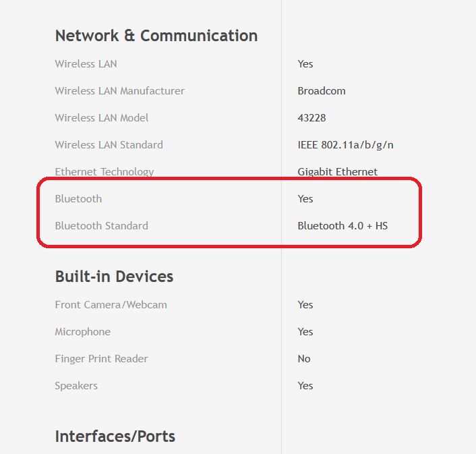The height and width of the screenshot is (454, 476).
Task: Click the Built-in Devices section heading
Action: [x=114, y=277]
